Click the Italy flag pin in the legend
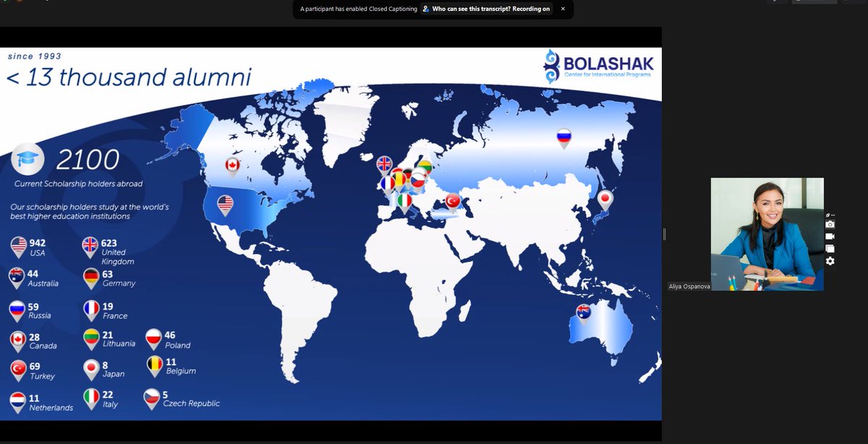 click(91, 398)
